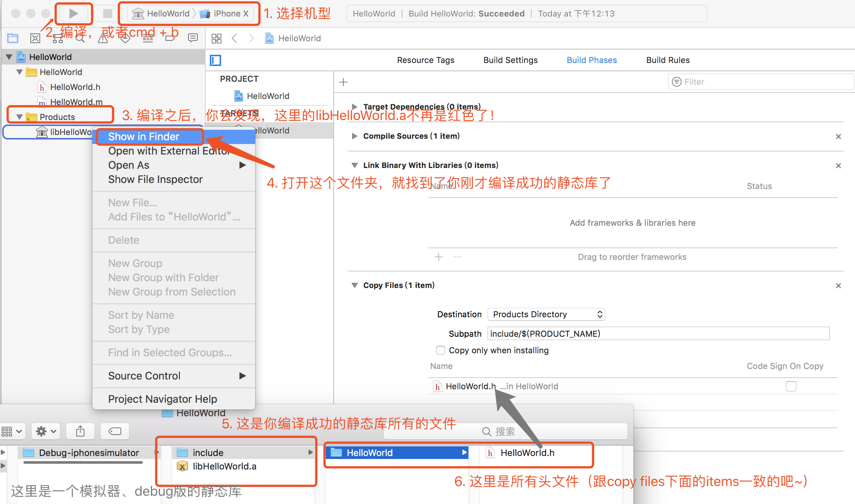Switch to the Build Settings tab
Screen dimensions: 855x504
(510, 60)
